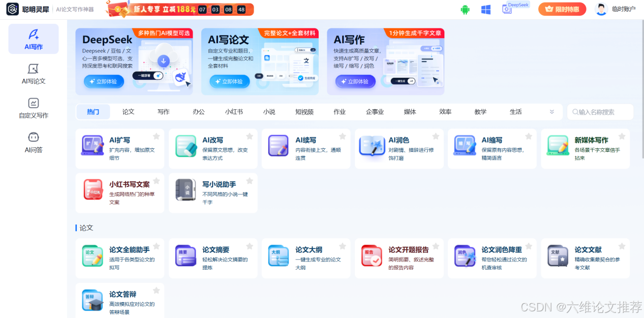The image size is (644, 318).
Task: Favorite 写小说助手 with its star
Action: tap(250, 181)
